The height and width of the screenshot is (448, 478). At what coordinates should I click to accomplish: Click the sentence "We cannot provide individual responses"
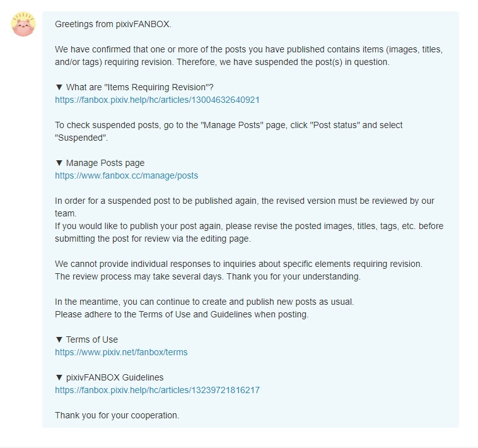click(x=238, y=264)
